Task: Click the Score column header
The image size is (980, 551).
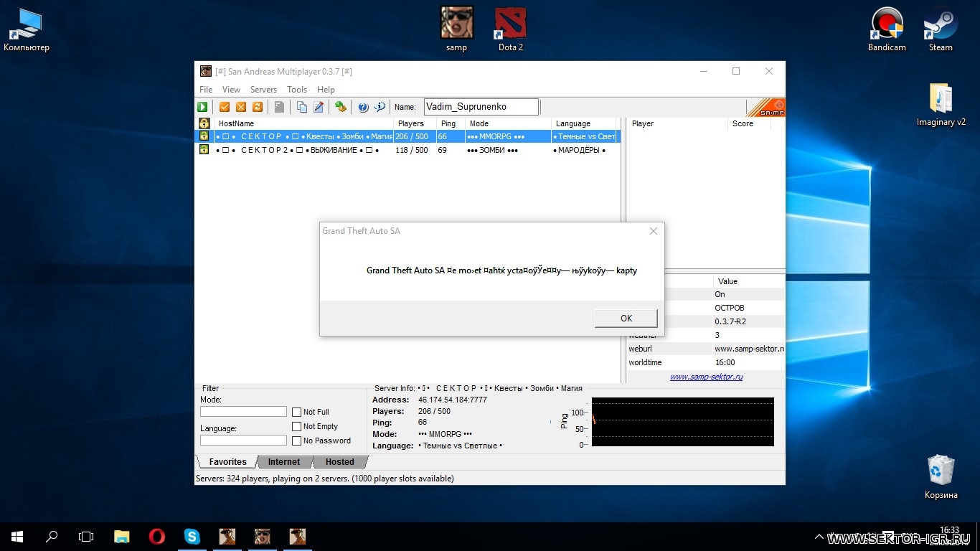Action: pos(749,123)
